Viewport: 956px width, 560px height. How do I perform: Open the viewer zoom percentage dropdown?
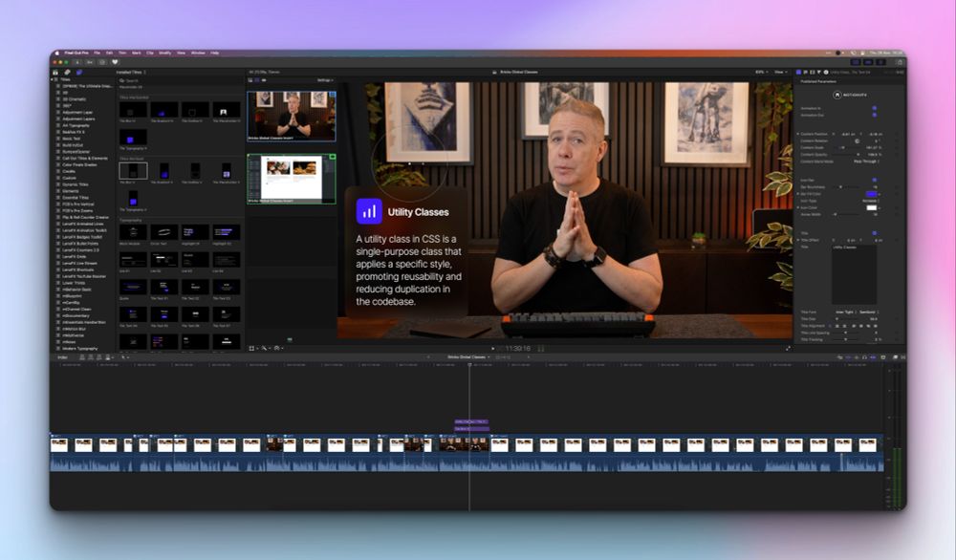click(761, 72)
